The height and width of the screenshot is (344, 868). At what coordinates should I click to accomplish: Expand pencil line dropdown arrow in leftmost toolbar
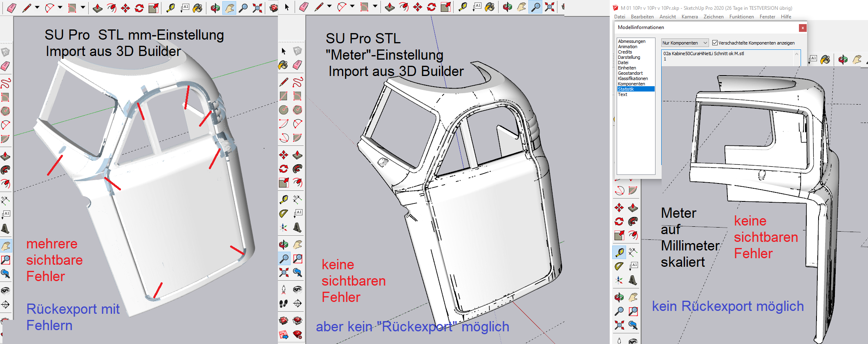[x=37, y=7]
